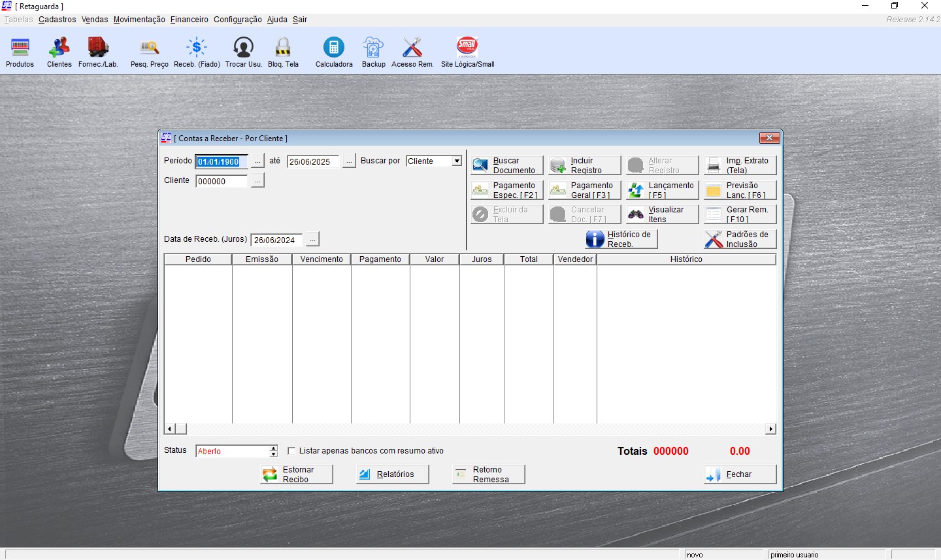
Task: Click the grid's horizontal scrollbar right arrow
Action: click(x=770, y=429)
